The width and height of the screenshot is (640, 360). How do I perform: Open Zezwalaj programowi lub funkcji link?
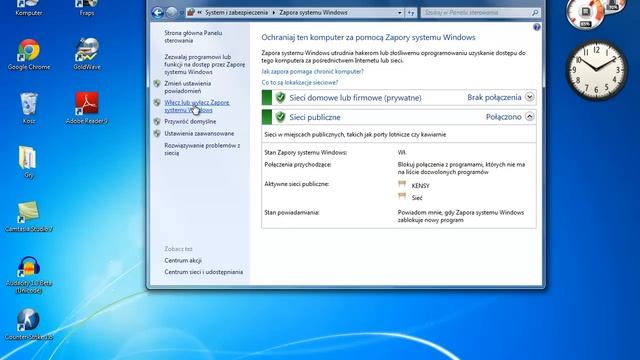pyautogui.click(x=204, y=64)
